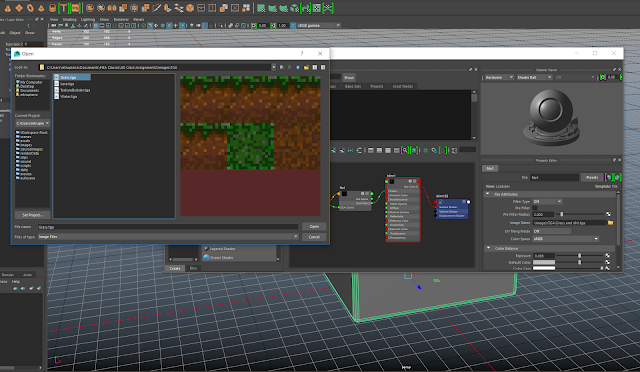Toggle the Pre Filter checkbox
The width and height of the screenshot is (640, 372).
pyautogui.click(x=535, y=208)
